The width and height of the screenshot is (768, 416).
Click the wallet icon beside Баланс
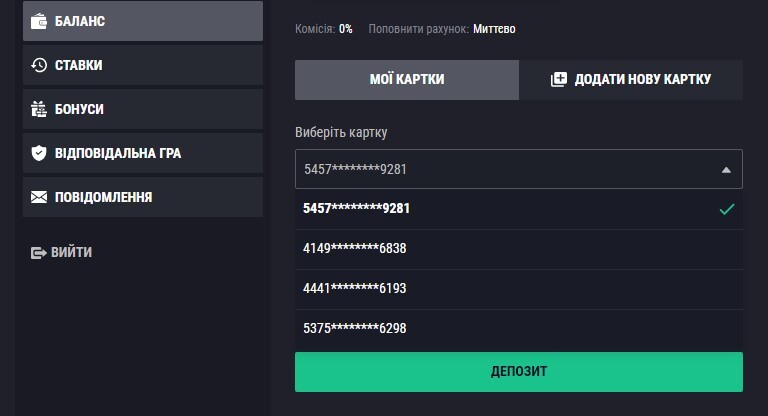tap(39, 21)
